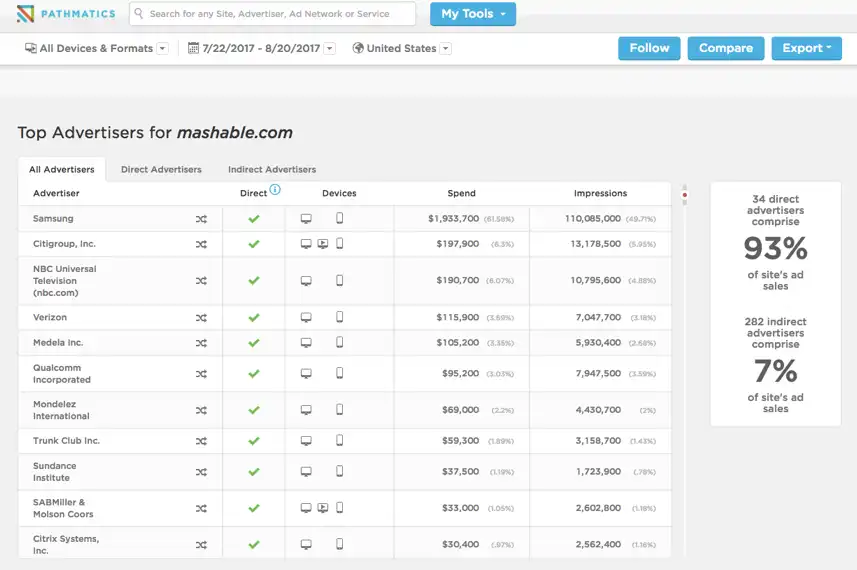This screenshot has height=570, width=857.
Task: Click the globe icon beside United States
Action: pos(358,48)
